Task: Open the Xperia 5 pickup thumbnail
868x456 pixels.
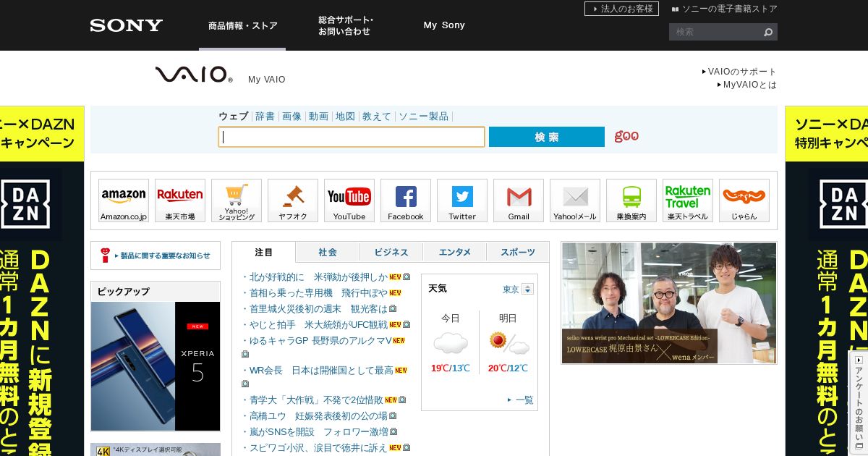Action: [x=156, y=366]
